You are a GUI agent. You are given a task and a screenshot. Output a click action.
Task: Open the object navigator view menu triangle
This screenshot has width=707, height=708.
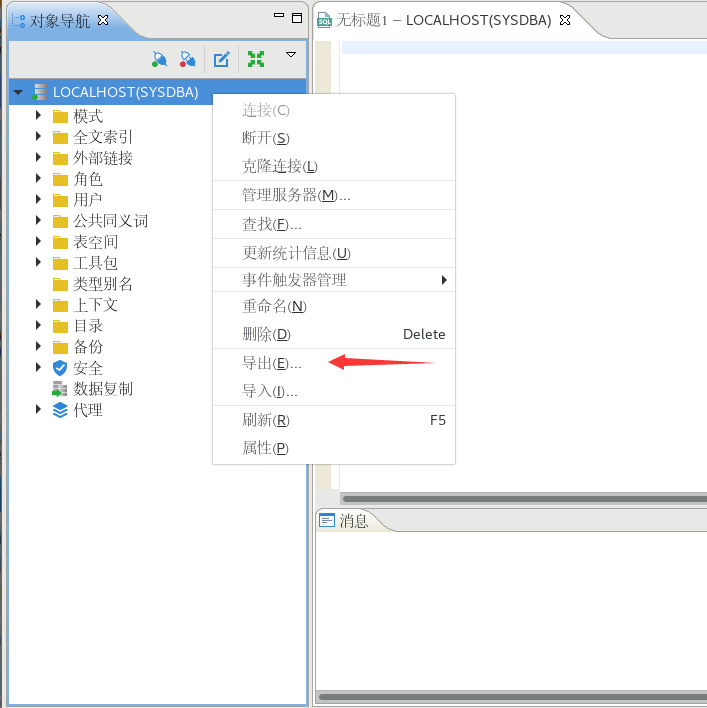pyautogui.click(x=291, y=55)
